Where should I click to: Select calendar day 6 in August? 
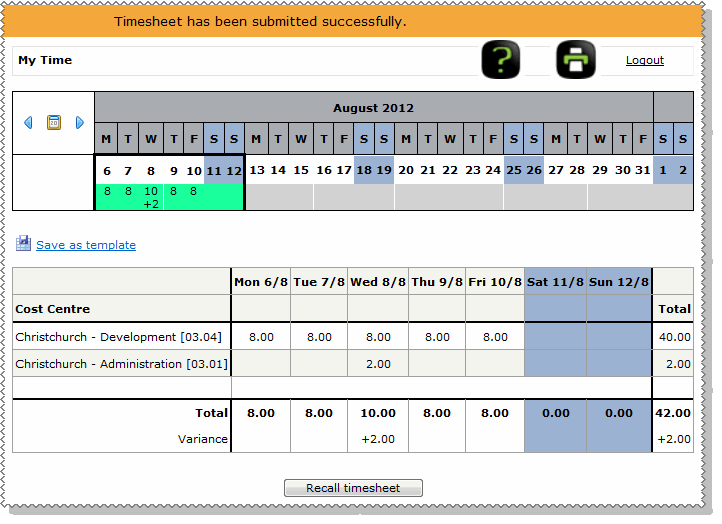pyautogui.click(x=107, y=171)
